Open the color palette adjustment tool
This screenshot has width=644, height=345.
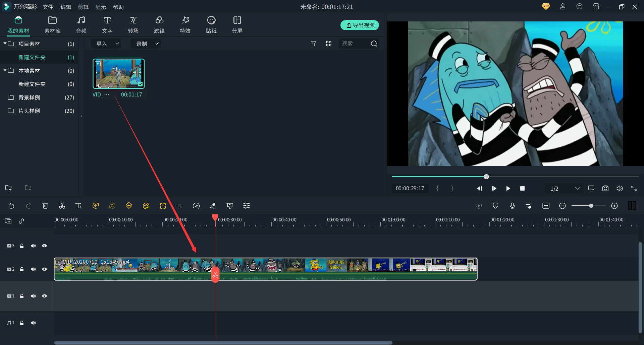[146, 206]
